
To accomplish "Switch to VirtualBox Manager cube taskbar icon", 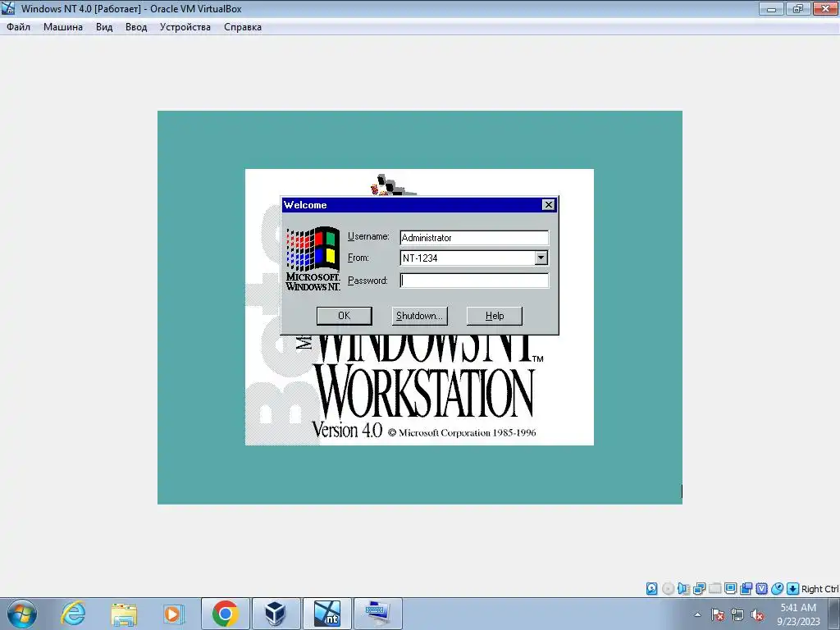I will [276, 614].
